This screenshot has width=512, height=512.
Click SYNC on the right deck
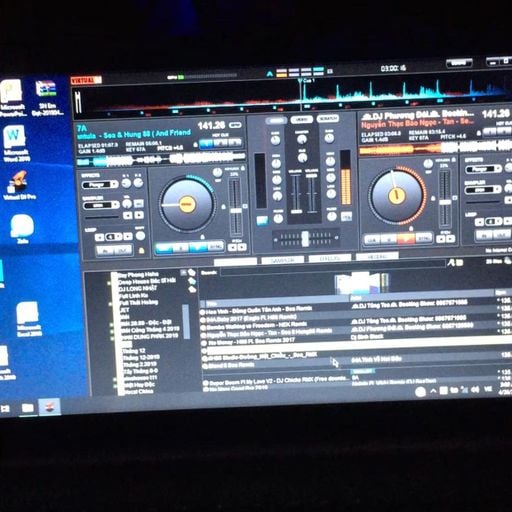[x=424, y=237]
